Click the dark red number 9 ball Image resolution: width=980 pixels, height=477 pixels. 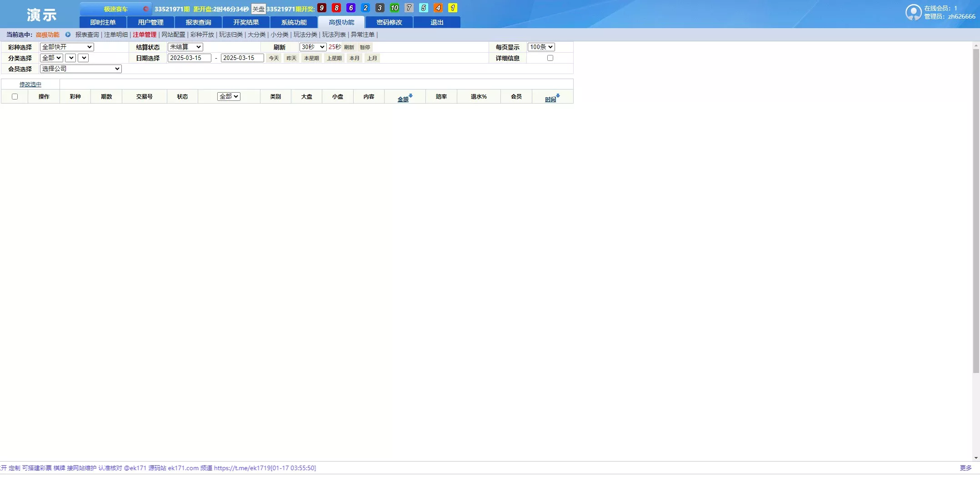tap(322, 8)
